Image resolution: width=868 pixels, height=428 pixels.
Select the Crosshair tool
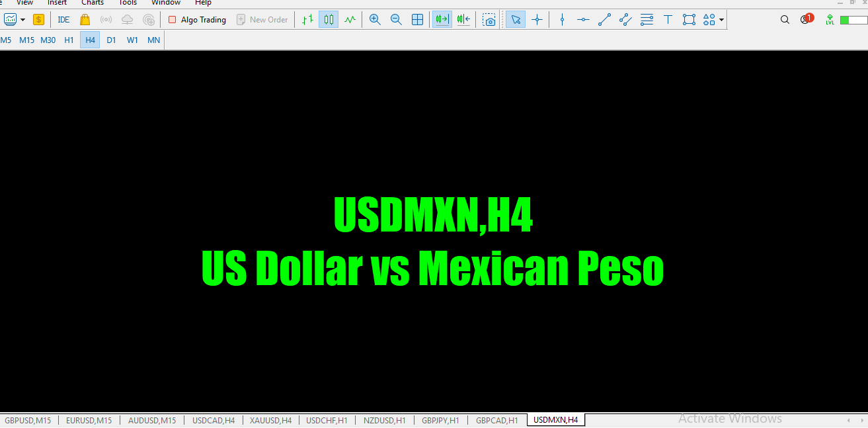click(x=537, y=19)
